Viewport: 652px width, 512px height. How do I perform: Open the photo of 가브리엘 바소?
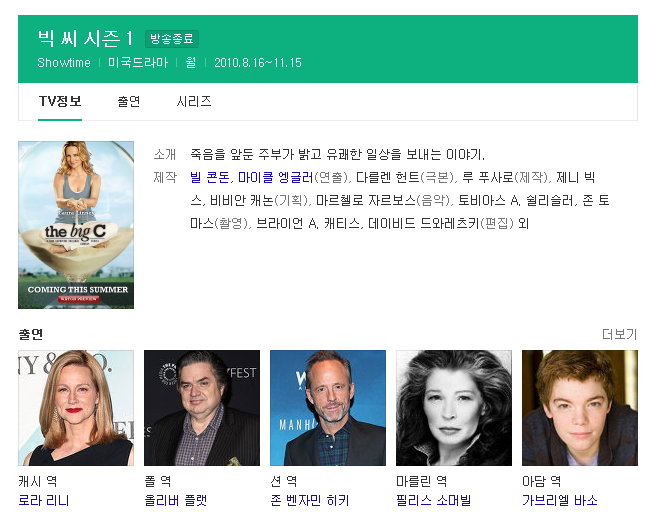580,408
